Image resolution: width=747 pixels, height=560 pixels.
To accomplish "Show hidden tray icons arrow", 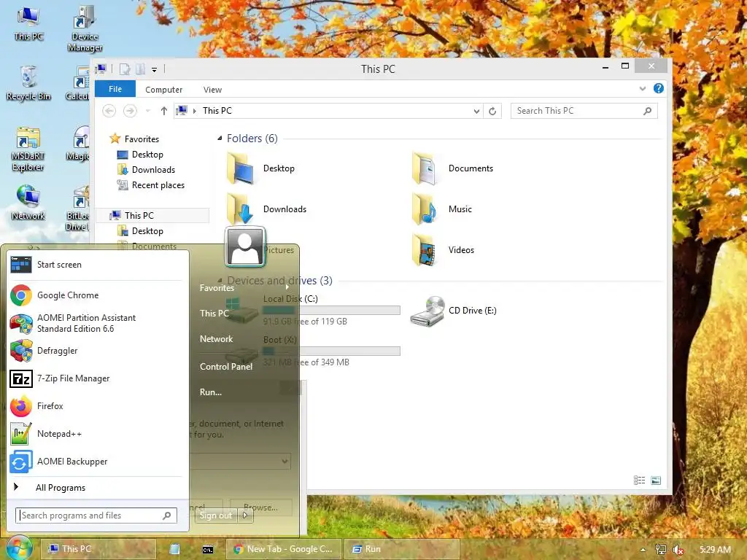I will tap(643, 550).
